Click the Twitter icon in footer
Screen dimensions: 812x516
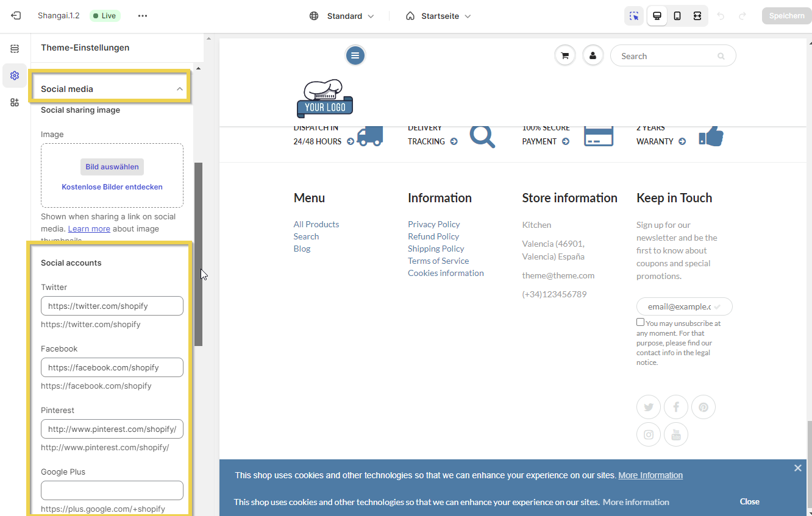point(649,407)
